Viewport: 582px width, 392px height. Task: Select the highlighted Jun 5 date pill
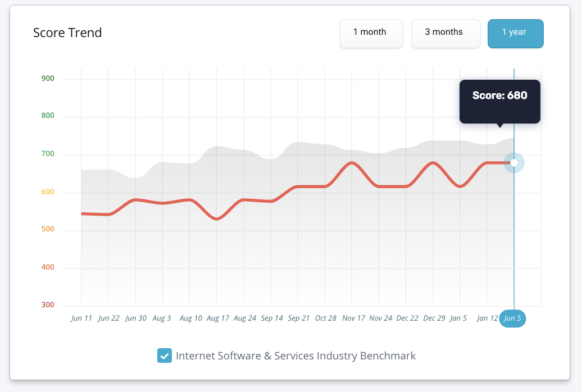(x=513, y=318)
